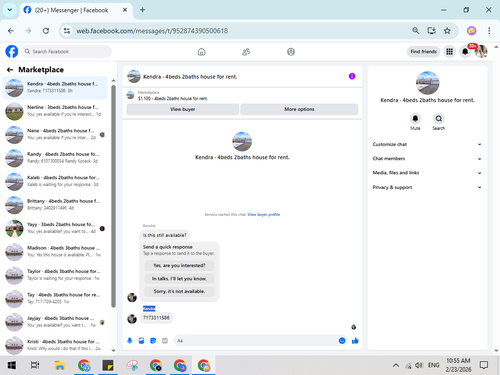
Task: Open the Facebook menu grid icon
Action: pos(450,52)
